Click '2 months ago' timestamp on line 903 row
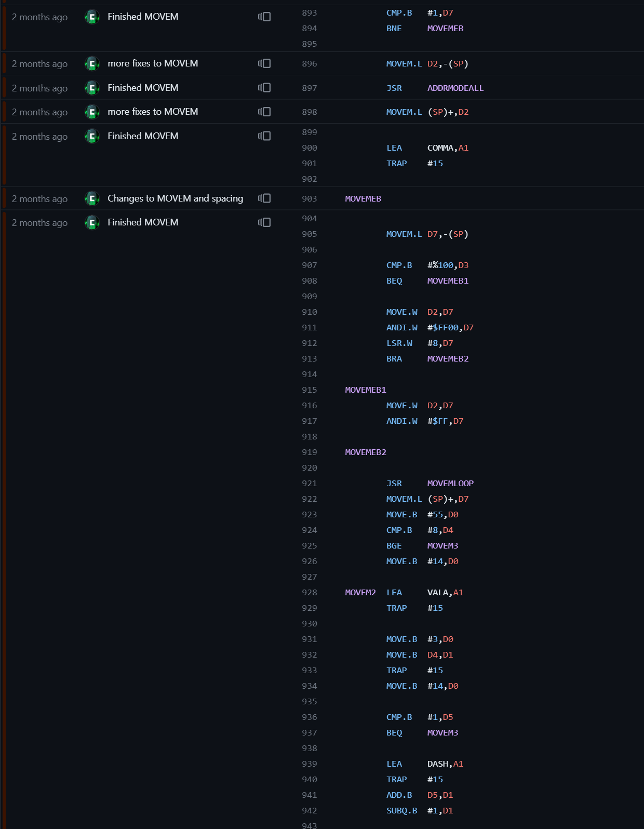This screenshot has width=644, height=829. point(39,199)
